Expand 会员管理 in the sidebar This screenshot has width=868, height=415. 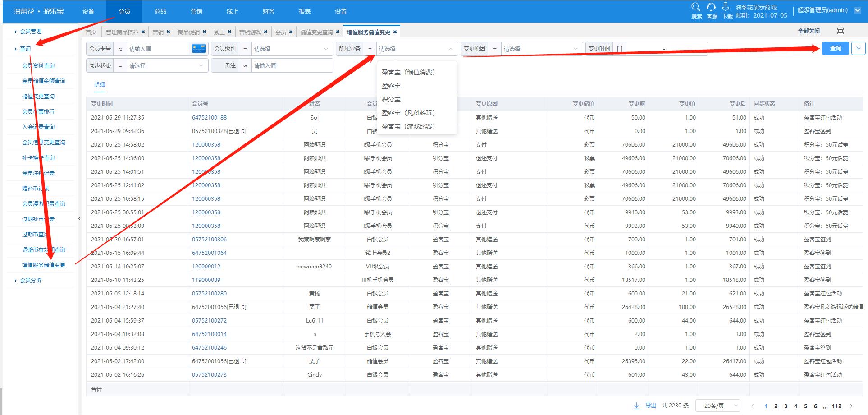point(31,31)
